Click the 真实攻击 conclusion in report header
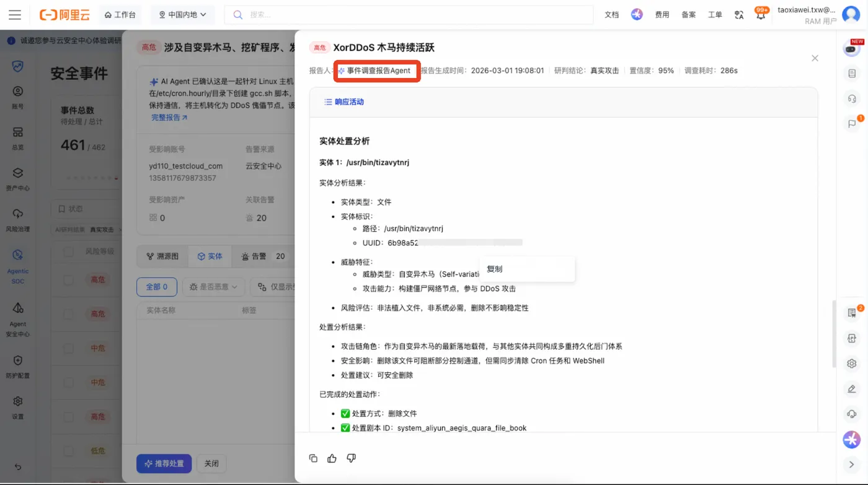The width and height of the screenshot is (868, 485). 604,71
